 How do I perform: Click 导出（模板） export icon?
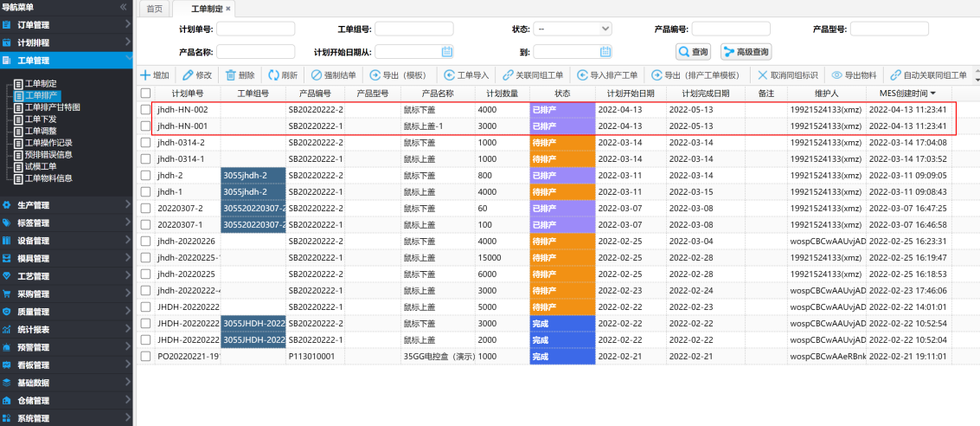[375, 75]
